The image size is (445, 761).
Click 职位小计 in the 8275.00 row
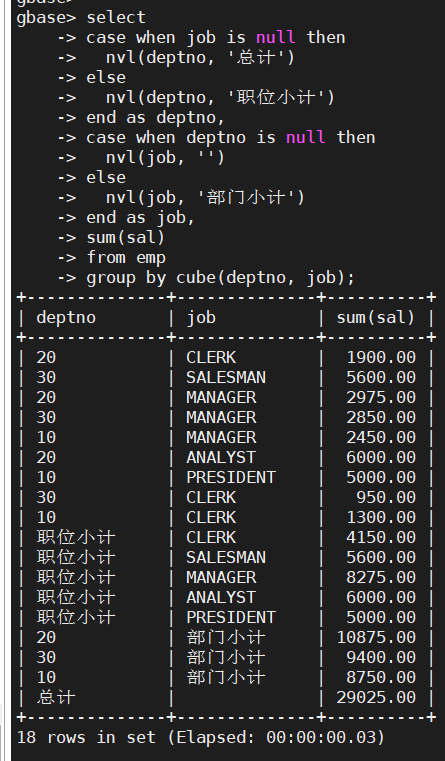76,577
